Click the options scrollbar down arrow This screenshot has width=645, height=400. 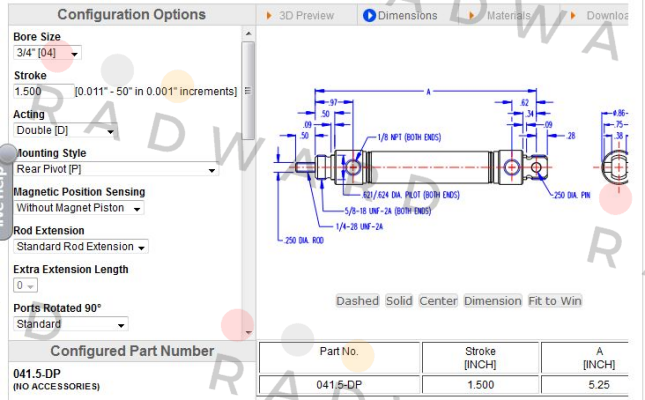(x=248, y=333)
